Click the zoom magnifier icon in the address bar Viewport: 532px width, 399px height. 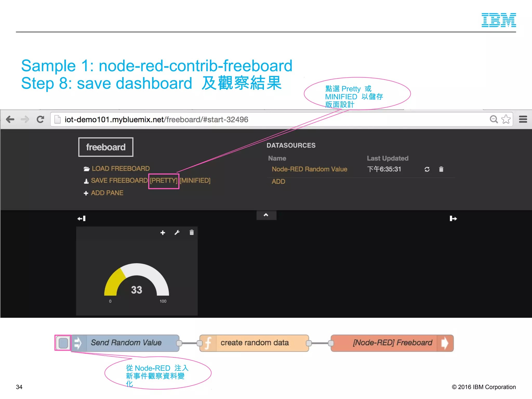coord(494,119)
